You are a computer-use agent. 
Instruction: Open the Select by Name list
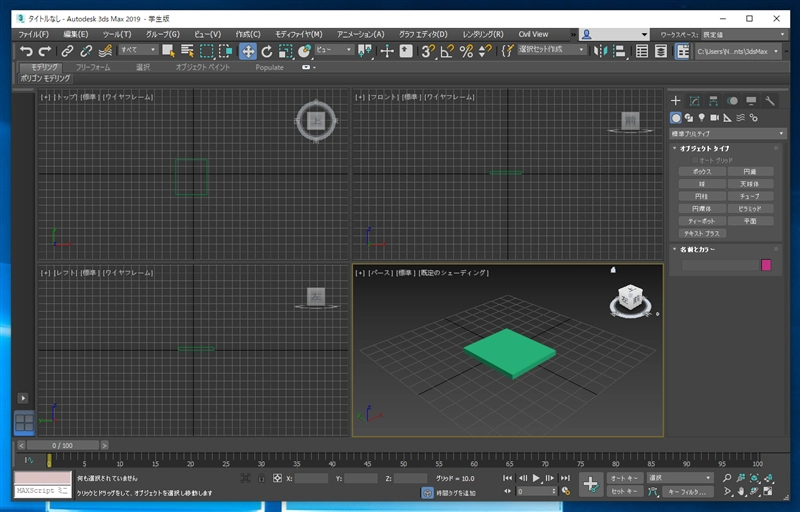pos(187,51)
